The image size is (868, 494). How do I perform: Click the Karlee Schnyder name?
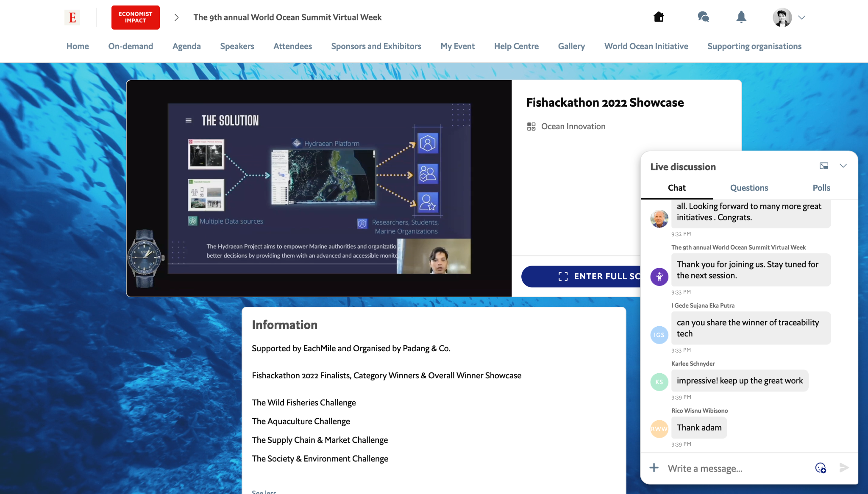coord(693,364)
